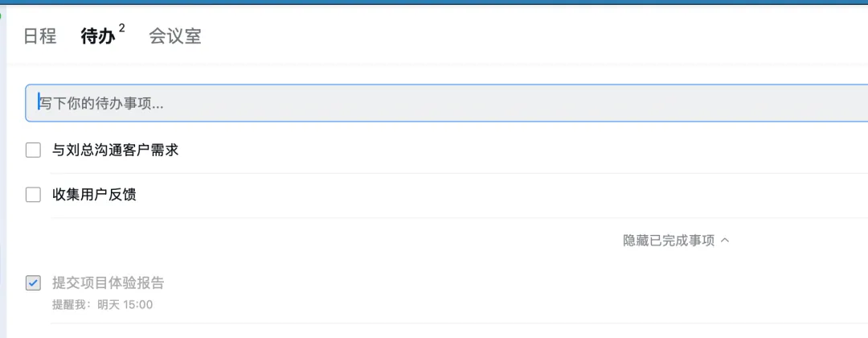Focus the 写下你的待办事项 input field
Viewport: 868px width, 338px height.
(x=321, y=103)
